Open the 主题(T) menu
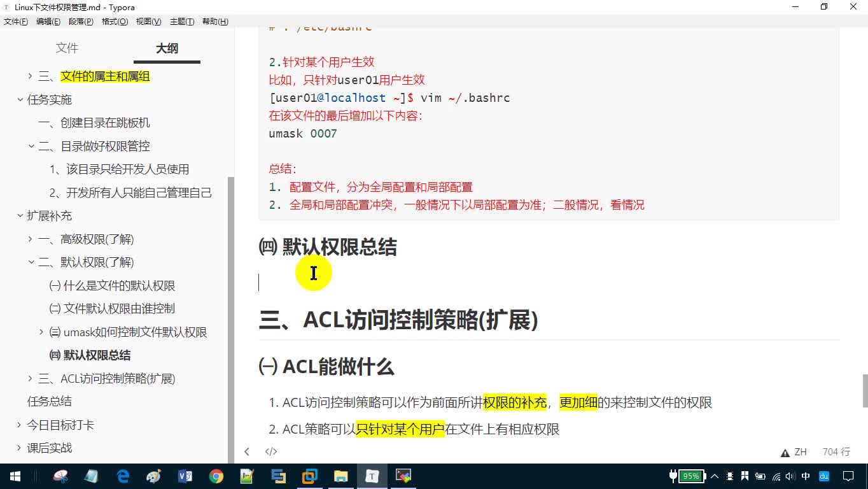This screenshot has width=868, height=489. coord(182,22)
